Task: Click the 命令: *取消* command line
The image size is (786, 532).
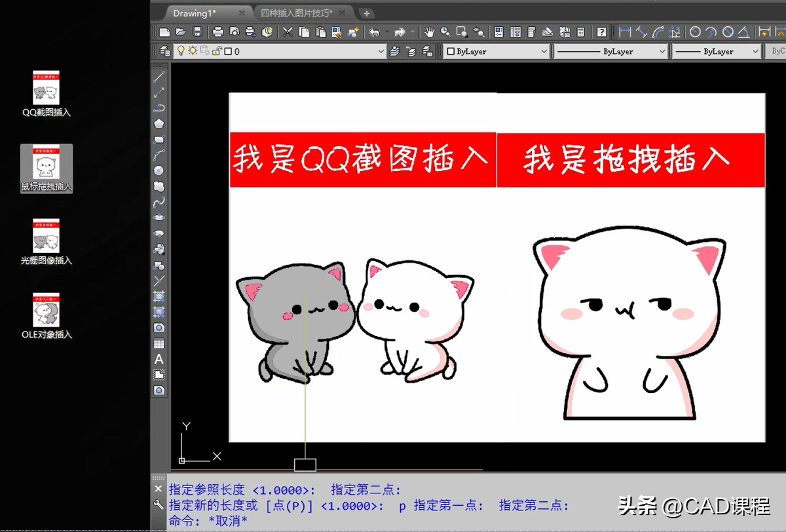Action: 208,521
